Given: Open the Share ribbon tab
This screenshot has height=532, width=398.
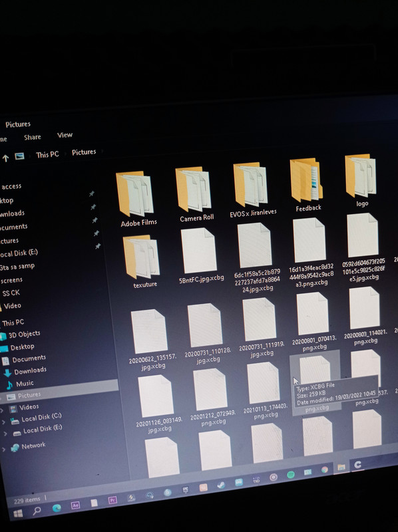Looking at the screenshot, I should 33,137.
